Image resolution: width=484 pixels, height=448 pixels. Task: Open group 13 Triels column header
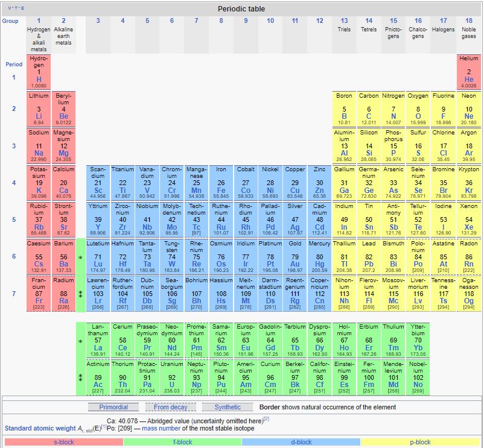(x=344, y=21)
